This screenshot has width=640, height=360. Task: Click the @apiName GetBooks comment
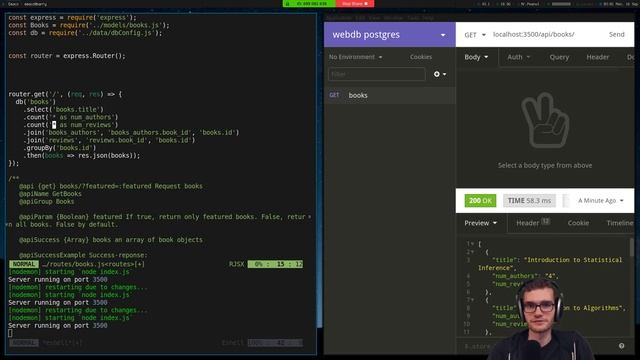pos(50,194)
